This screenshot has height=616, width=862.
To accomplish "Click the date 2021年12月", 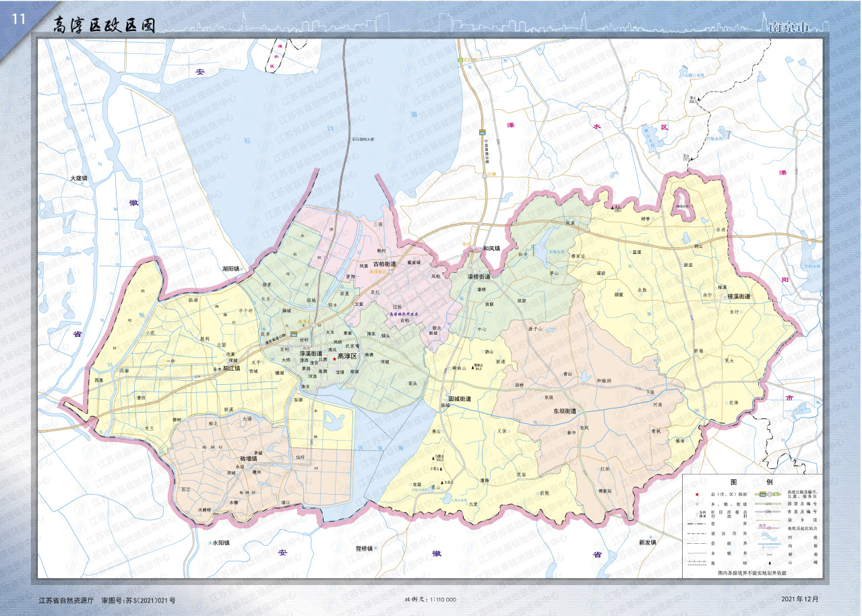I will pyautogui.click(x=800, y=598).
